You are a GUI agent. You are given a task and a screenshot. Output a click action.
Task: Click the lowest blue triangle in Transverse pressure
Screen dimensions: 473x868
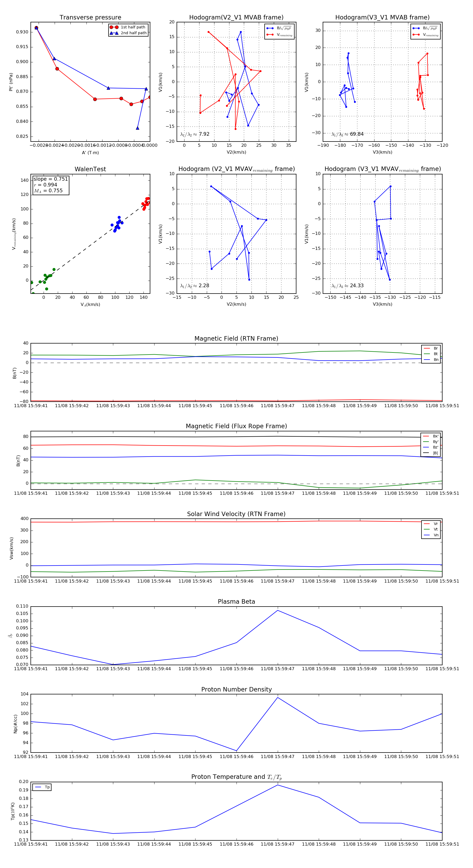point(137,128)
